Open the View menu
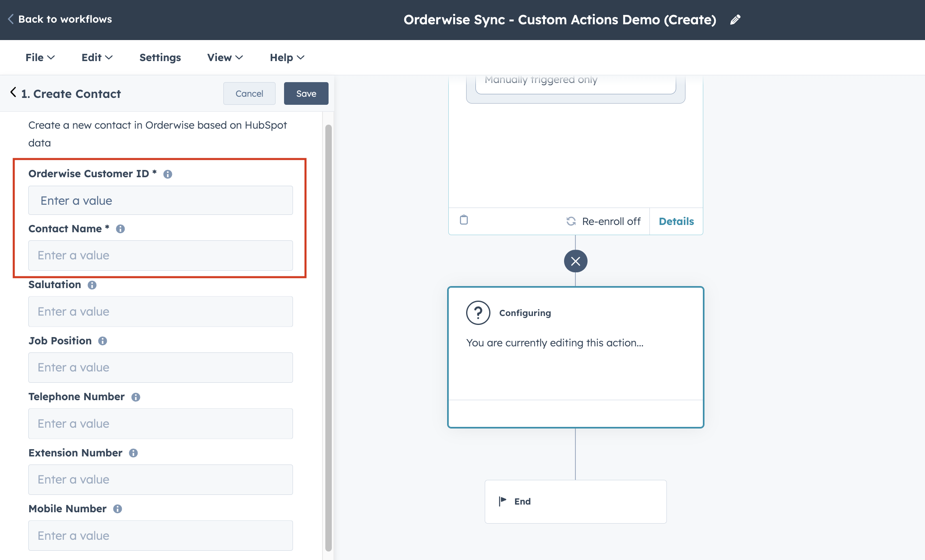Image resolution: width=925 pixels, height=560 pixels. click(225, 57)
